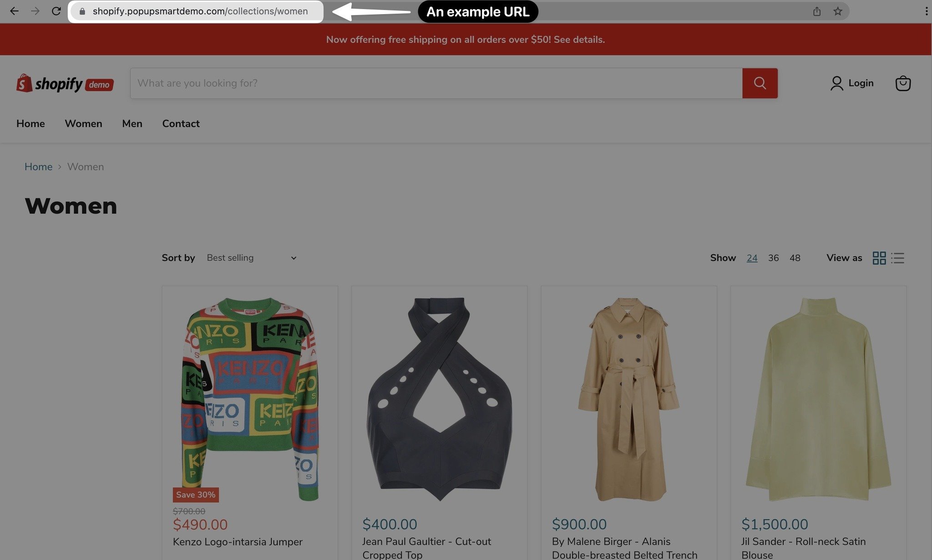Click the Kenzo Logo-intarsia Jumper title
The width and height of the screenshot is (932, 560).
point(238,542)
